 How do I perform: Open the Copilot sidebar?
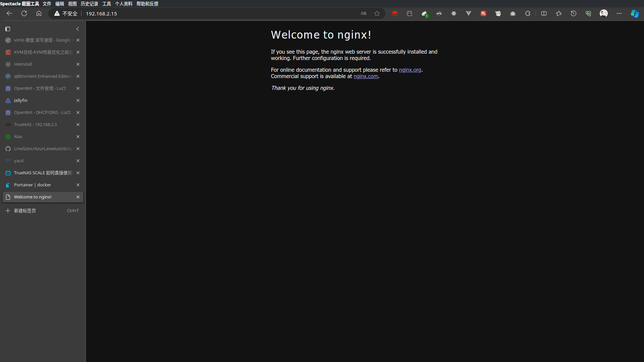(x=635, y=13)
